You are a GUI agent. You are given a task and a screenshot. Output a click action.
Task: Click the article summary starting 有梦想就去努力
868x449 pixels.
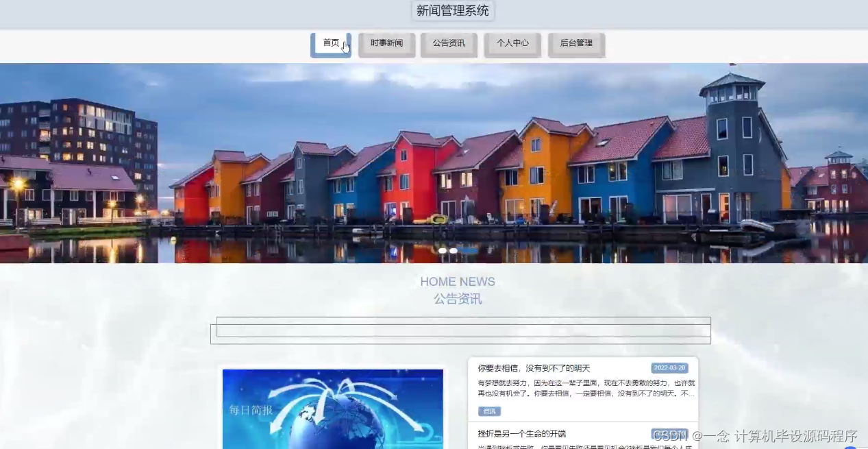tap(586, 388)
